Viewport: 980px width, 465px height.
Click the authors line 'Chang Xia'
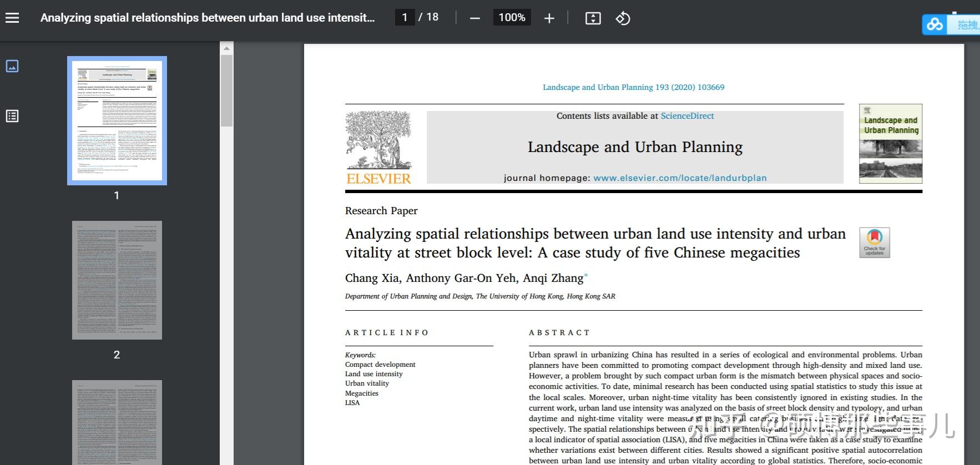(372, 278)
